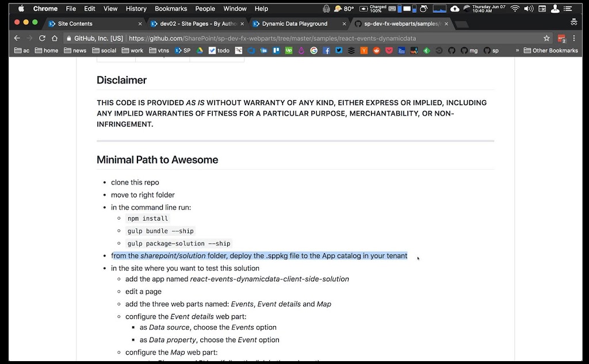Bookmark this page with the star icon

click(x=546, y=38)
